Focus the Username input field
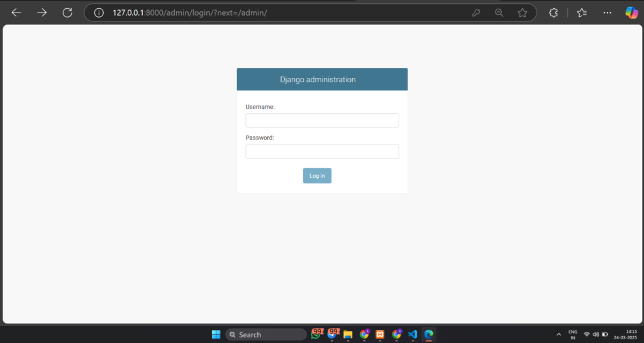The width and height of the screenshot is (644, 343). pos(322,120)
